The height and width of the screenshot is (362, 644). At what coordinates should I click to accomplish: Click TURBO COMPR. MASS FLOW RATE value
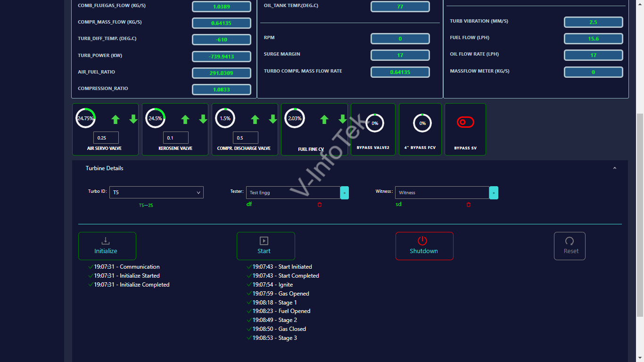(400, 72)
